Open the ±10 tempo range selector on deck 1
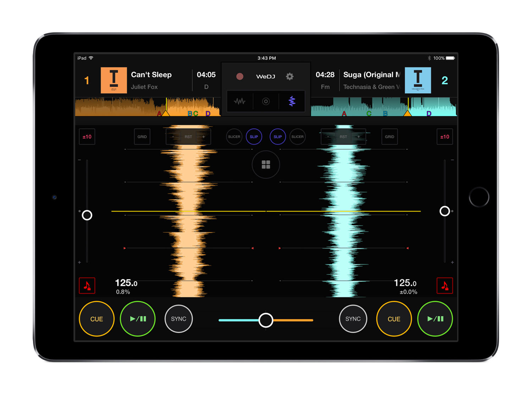Viewport: 532px width, 395px height. click(x=87, y=137)
